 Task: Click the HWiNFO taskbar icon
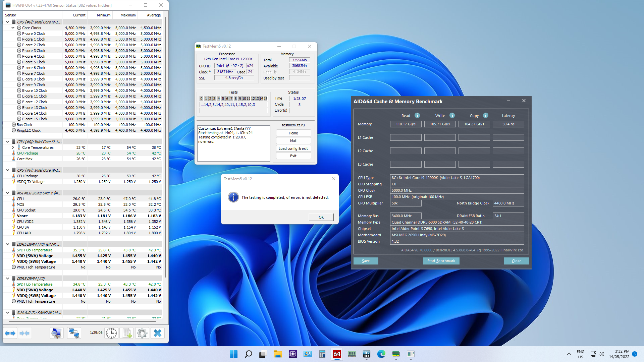pos(366,354)
